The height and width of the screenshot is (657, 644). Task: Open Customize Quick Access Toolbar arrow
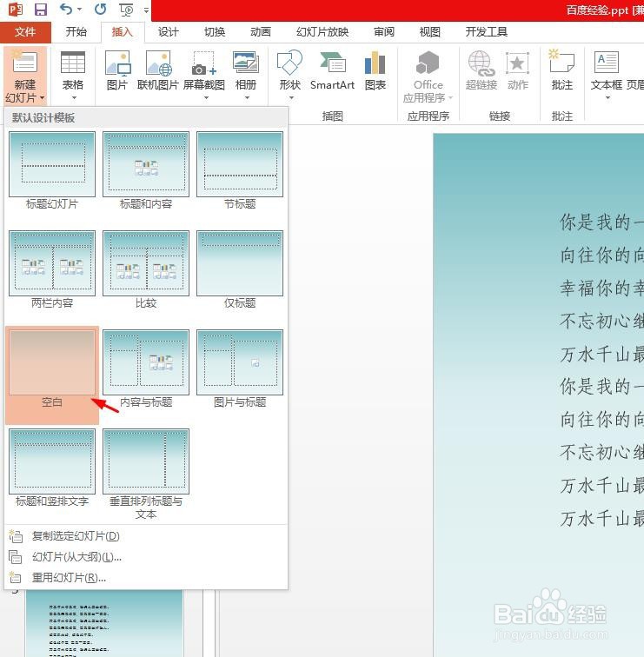pyautogui.click(x=146, y=10)
